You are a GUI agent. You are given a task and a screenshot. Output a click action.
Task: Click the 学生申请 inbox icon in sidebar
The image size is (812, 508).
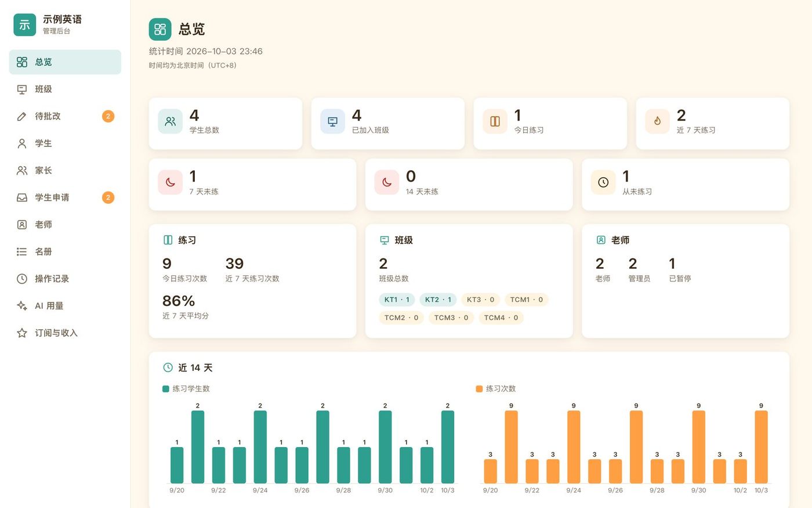point(22,197)
